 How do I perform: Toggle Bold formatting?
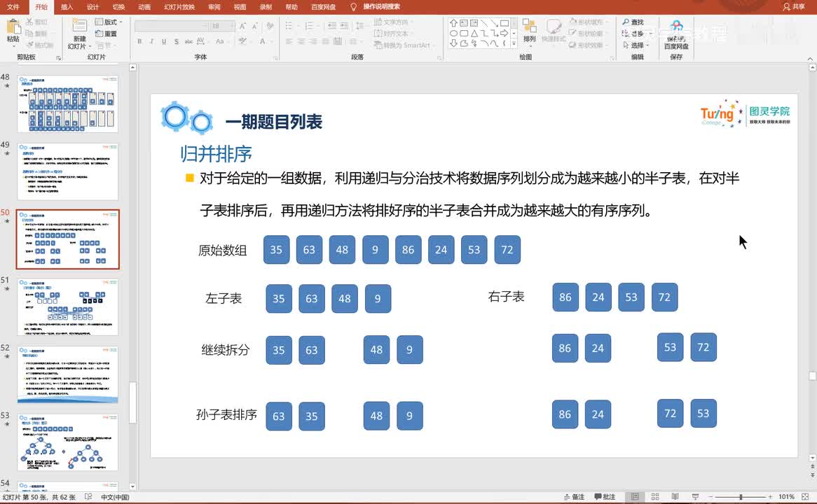[x=139, y=41]
